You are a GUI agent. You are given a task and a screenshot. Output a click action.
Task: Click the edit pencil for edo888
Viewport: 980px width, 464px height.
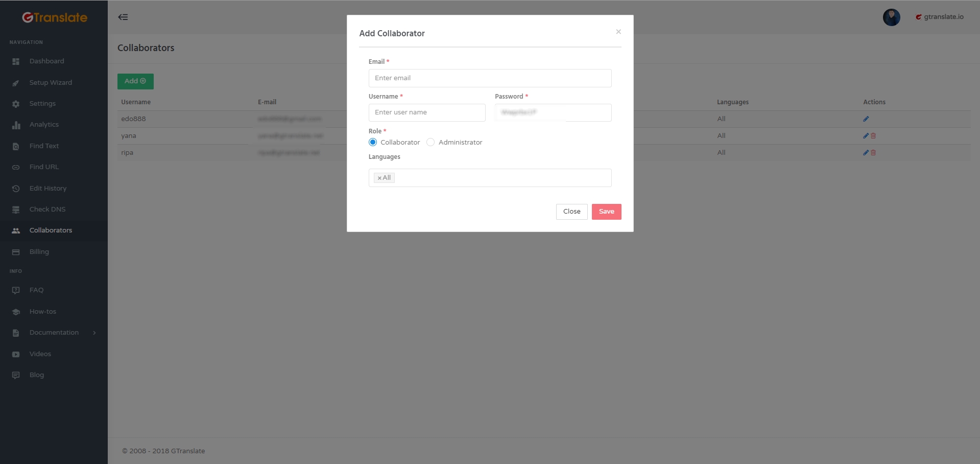point(866,119)
